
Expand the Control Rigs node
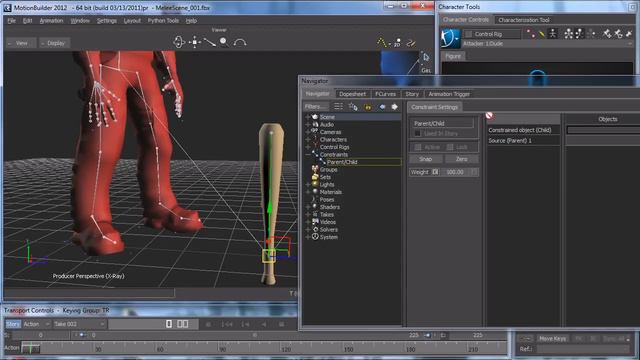pos(308,147)
